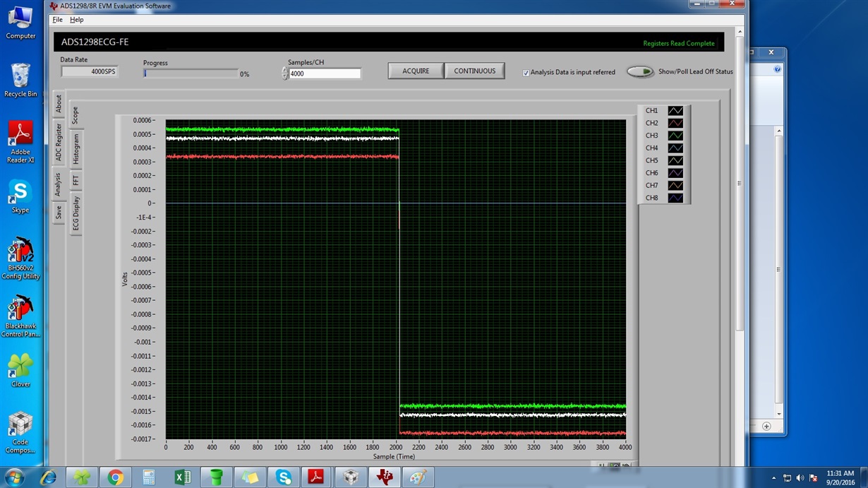Launch Internet Explorer from taskbar
This screenshot has height=488, width=868.
tap(48, 477)
